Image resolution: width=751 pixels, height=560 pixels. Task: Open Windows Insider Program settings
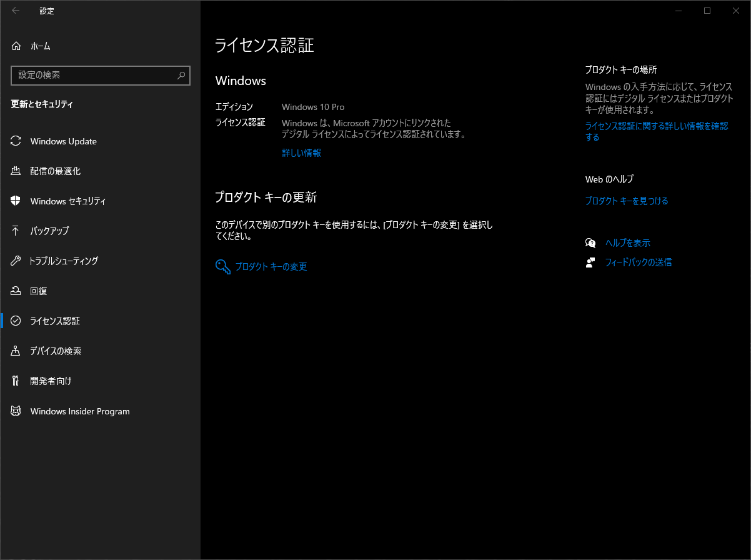79,411
